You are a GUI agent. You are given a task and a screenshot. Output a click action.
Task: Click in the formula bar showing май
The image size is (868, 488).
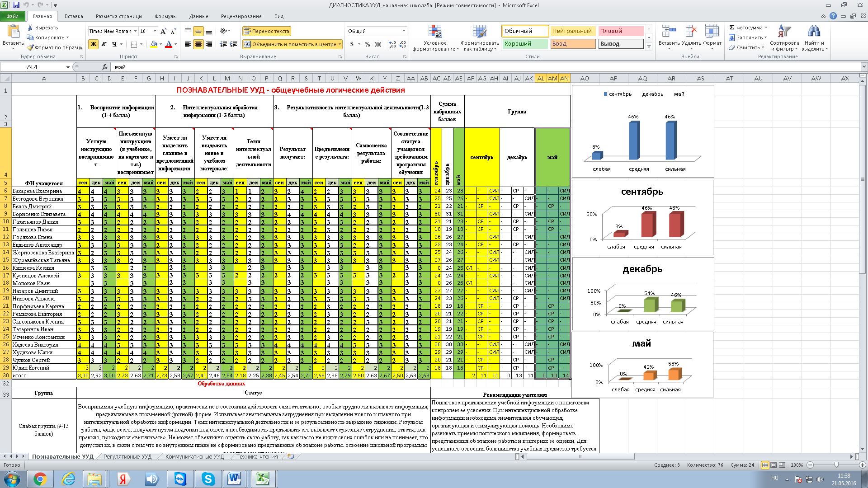(x=486, y=67)
